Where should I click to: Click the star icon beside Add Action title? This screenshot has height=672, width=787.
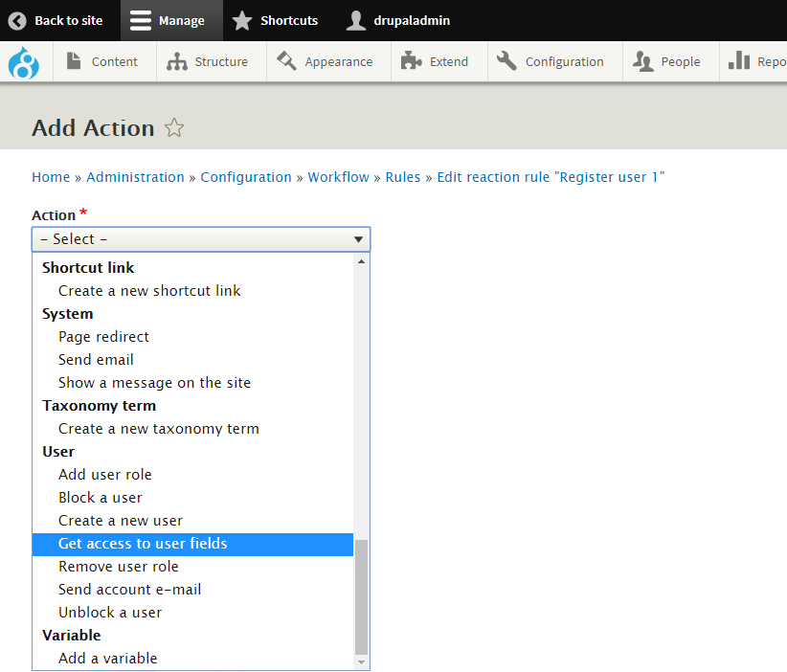(x=174, y=128)
